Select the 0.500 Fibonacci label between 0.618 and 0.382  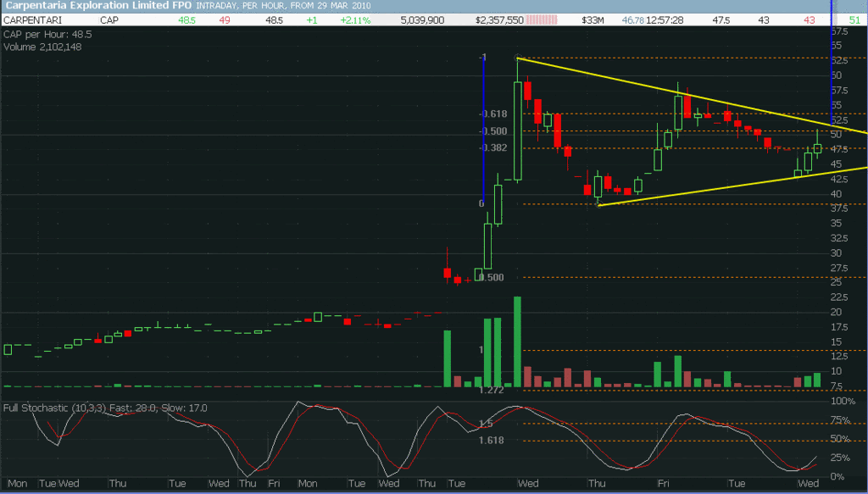pyautogui.click(x=493, y=131)
